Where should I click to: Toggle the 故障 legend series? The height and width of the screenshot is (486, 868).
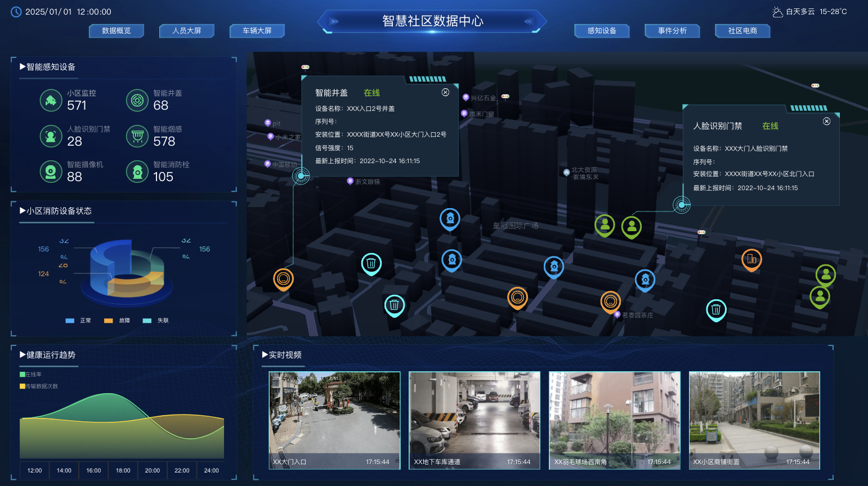tap(109, 321)
